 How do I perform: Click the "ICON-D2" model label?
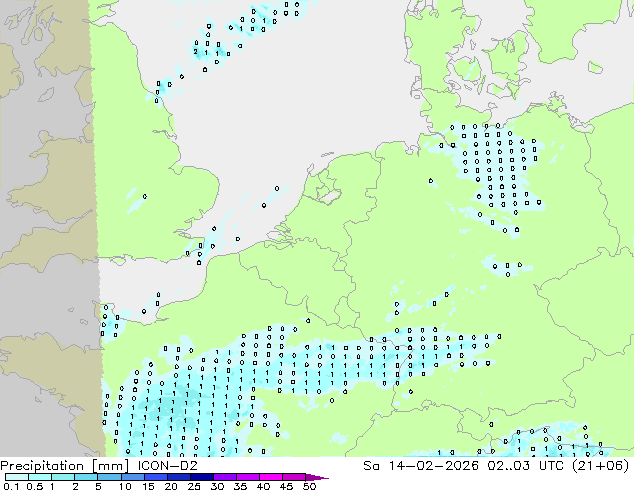167,466
